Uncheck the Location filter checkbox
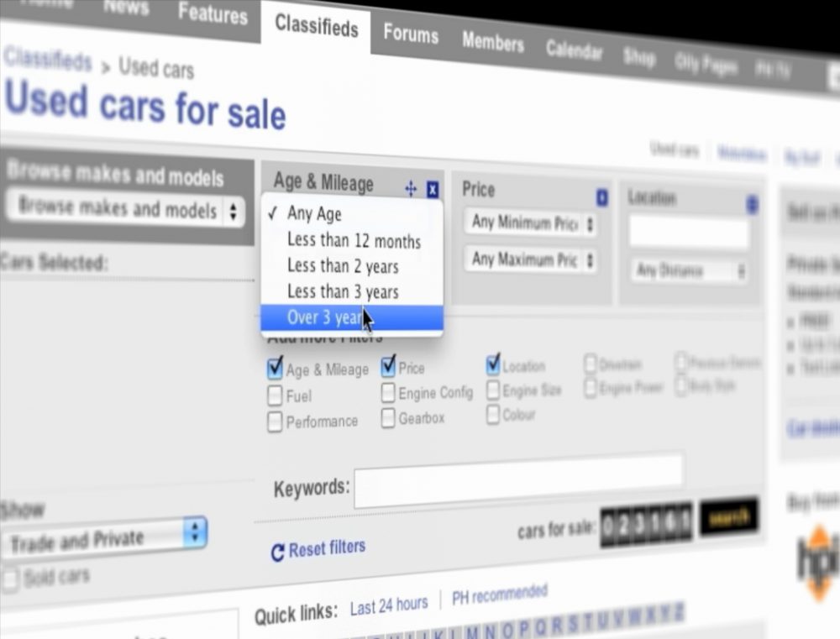The height and width of the screenshot is (639, 840). [493, 364]
